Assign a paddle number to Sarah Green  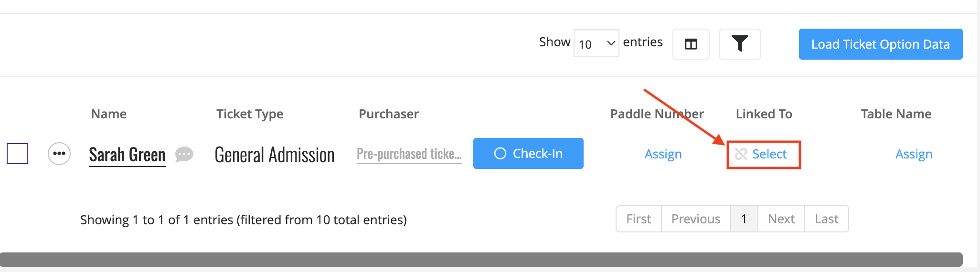[663, 154]
